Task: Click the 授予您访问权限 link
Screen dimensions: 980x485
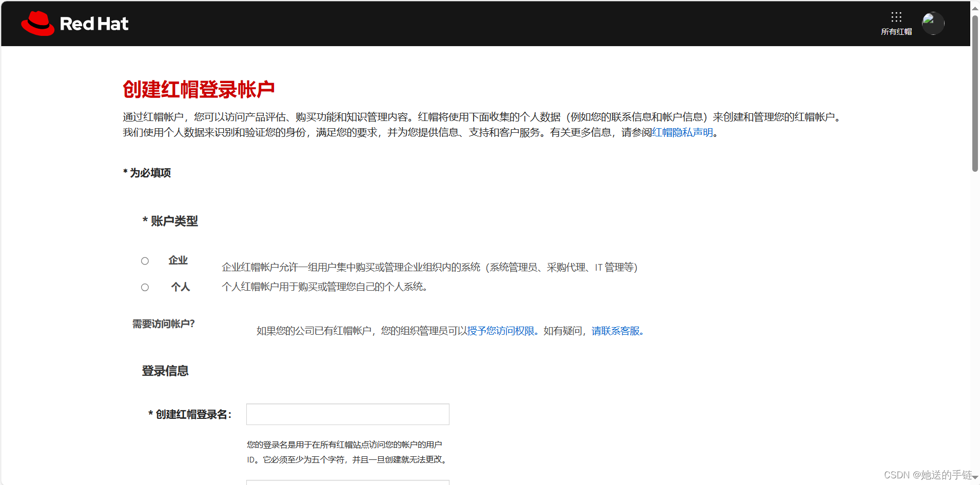Action: coord(500,331)
